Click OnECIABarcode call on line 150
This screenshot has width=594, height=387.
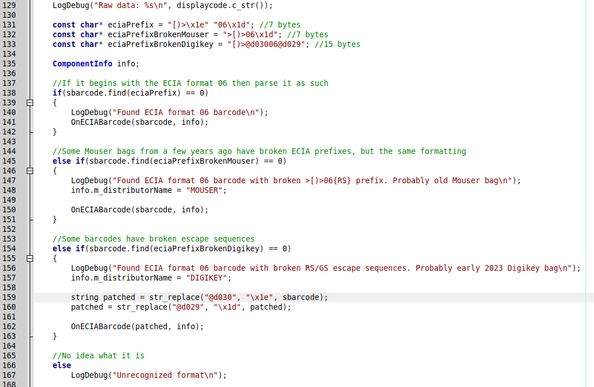point(139,210)
